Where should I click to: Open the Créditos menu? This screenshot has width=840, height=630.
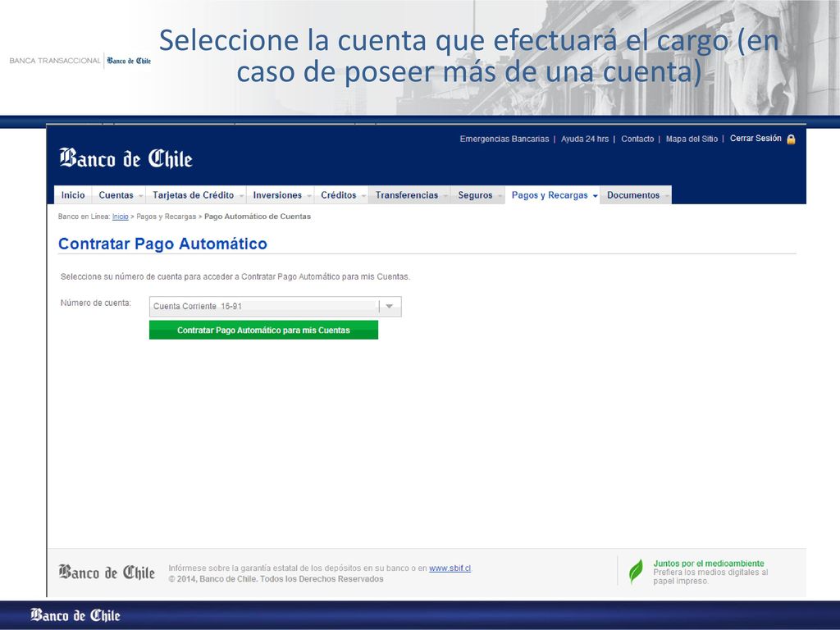pyautogui.click(x=342, y=195)
